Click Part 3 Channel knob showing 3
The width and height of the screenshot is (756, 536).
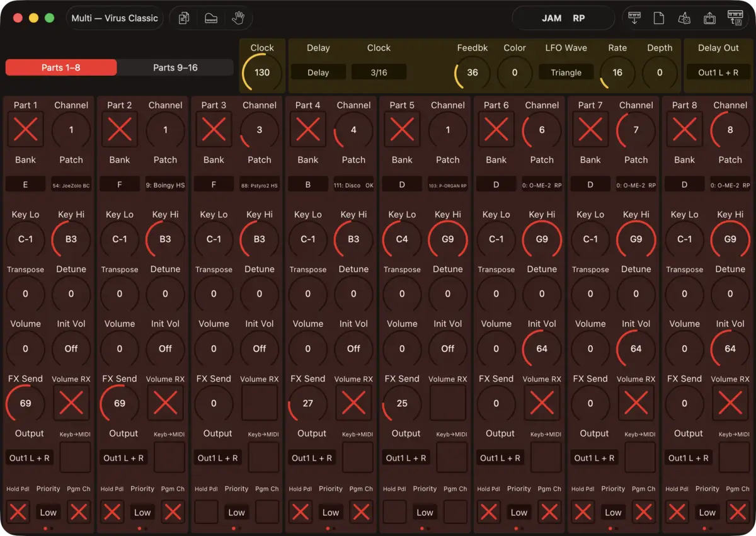point(260,130)
